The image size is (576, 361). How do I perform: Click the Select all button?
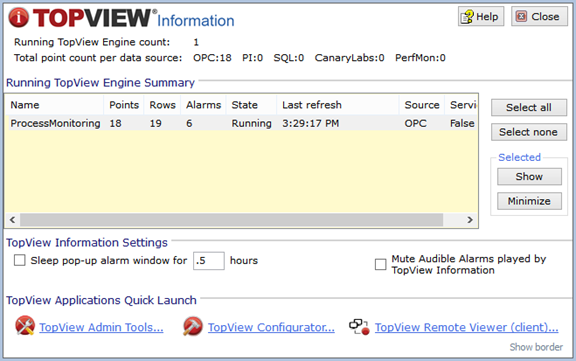529,108
